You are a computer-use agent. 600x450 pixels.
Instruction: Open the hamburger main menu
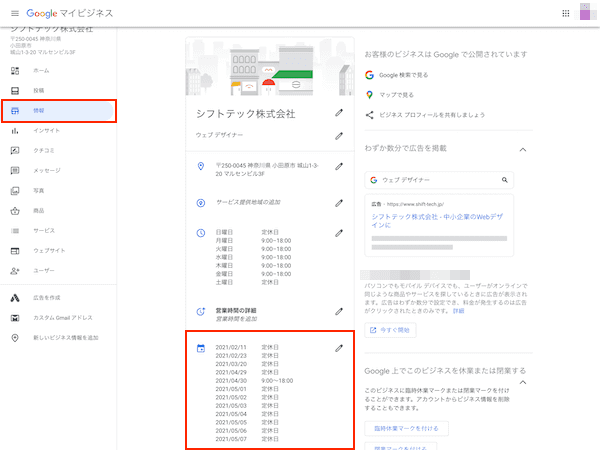(15, 13)
